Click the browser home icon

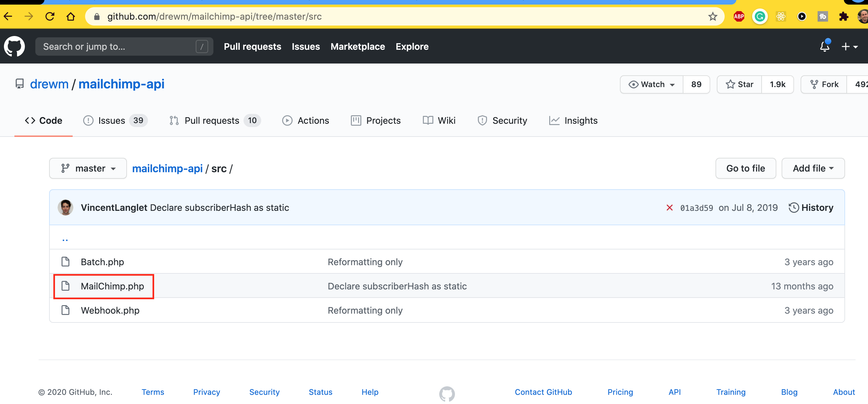71,16
